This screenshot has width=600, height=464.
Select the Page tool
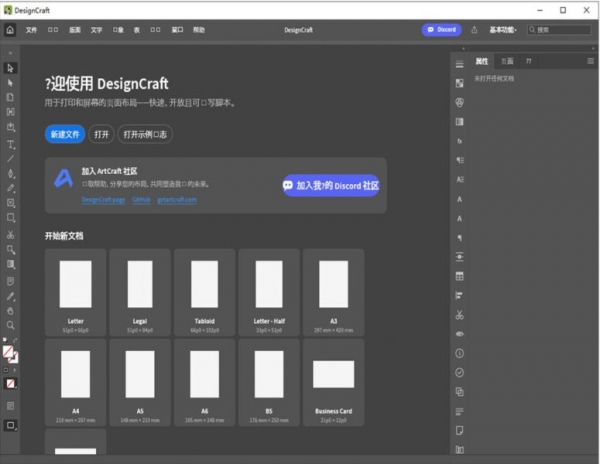pos(10,97)
